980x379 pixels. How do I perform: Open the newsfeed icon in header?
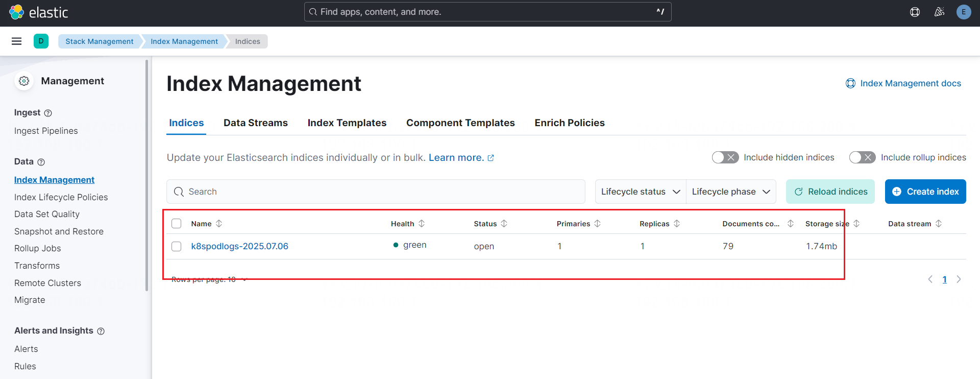click(939, 12)
